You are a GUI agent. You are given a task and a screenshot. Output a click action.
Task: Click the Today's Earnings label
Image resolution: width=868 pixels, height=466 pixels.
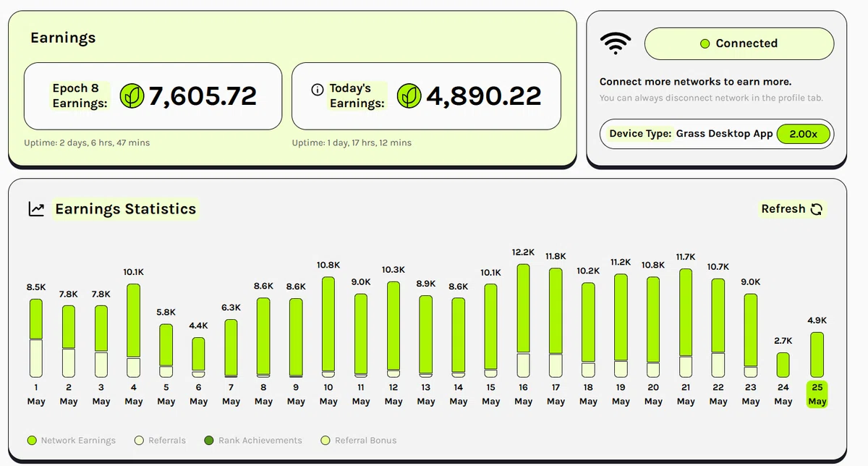click(x=357, y=96)
